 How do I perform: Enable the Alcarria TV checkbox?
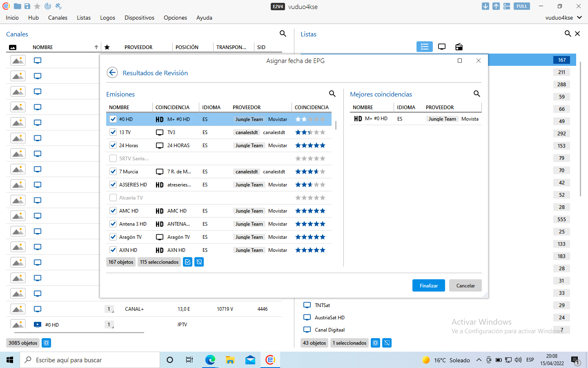(x=113, y=198)
